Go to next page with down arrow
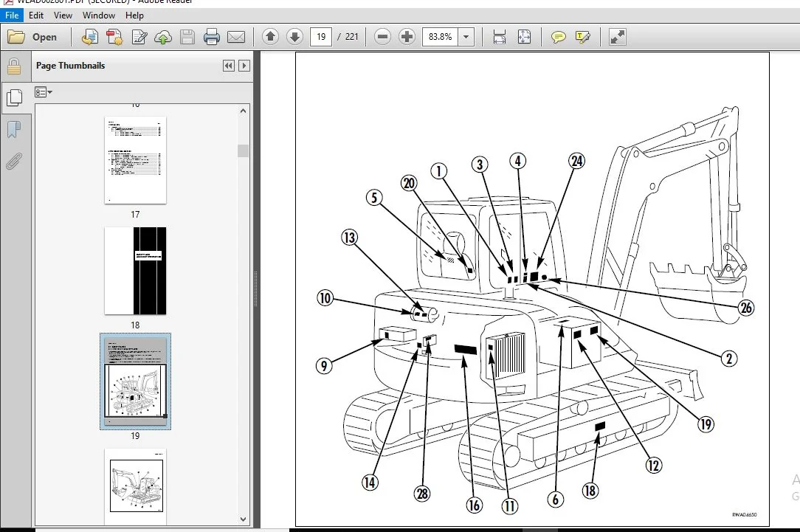This screenshot has height=532, width=800. click(295, 37)
